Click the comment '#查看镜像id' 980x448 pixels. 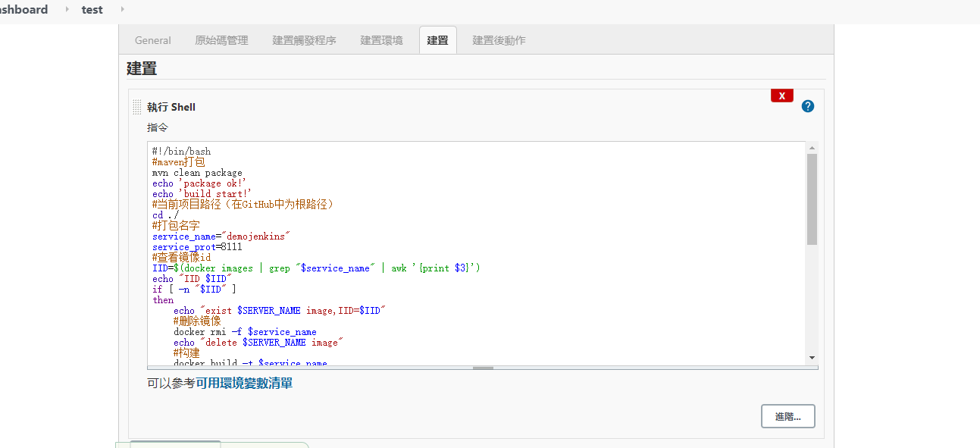[181, 258]
